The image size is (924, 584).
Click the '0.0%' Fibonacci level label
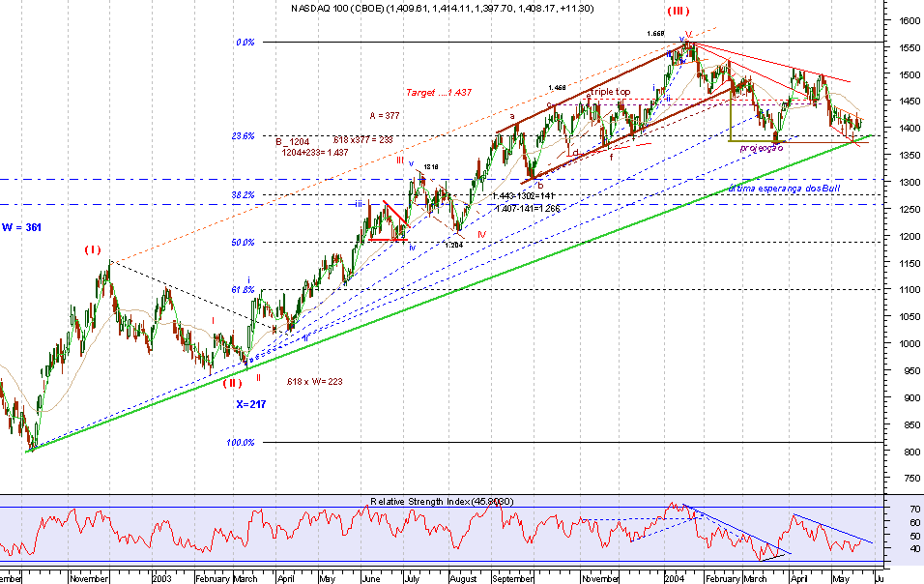click(x=245, y=43)
